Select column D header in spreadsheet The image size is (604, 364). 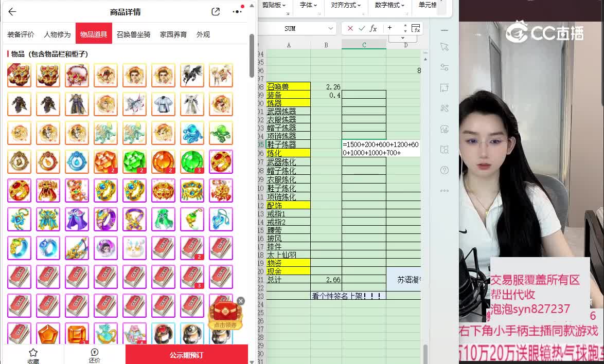point(405,45)
